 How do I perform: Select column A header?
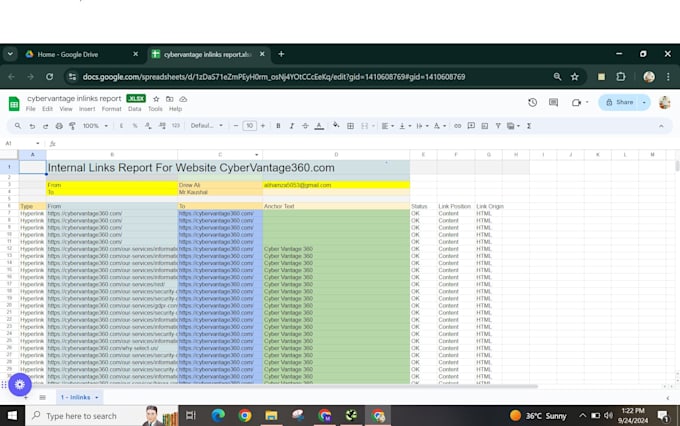point(33,155)
